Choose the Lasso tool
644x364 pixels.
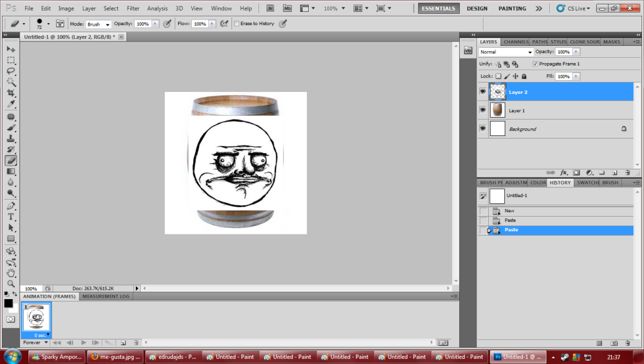pos(11,71)
